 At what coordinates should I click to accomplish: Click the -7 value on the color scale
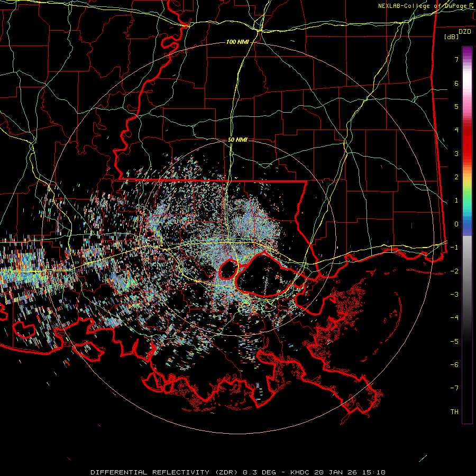pyautogui.click(x=454, y=388)
